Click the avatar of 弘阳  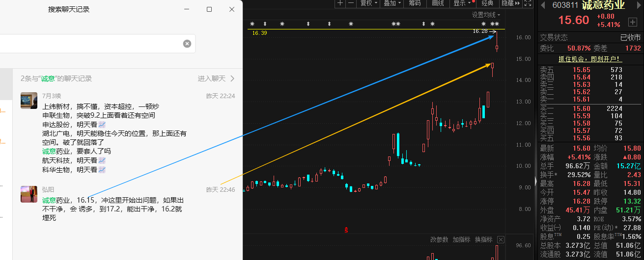tap(29, 194)
